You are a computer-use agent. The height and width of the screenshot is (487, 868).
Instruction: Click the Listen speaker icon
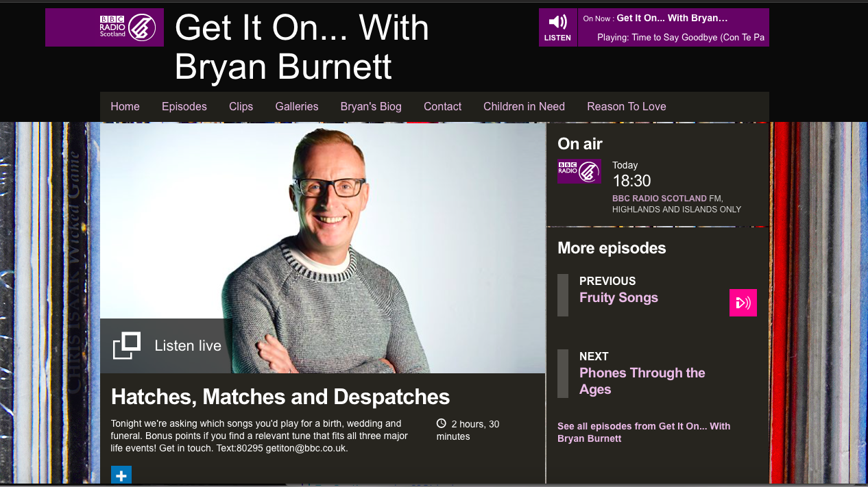point(558,23)
